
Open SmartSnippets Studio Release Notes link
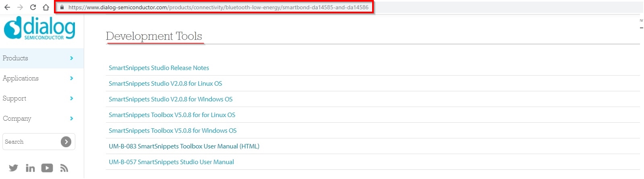159,68
